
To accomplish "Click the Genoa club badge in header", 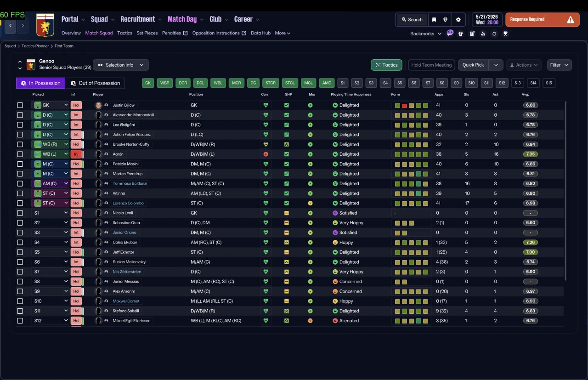I will click(x=45, y=25).
